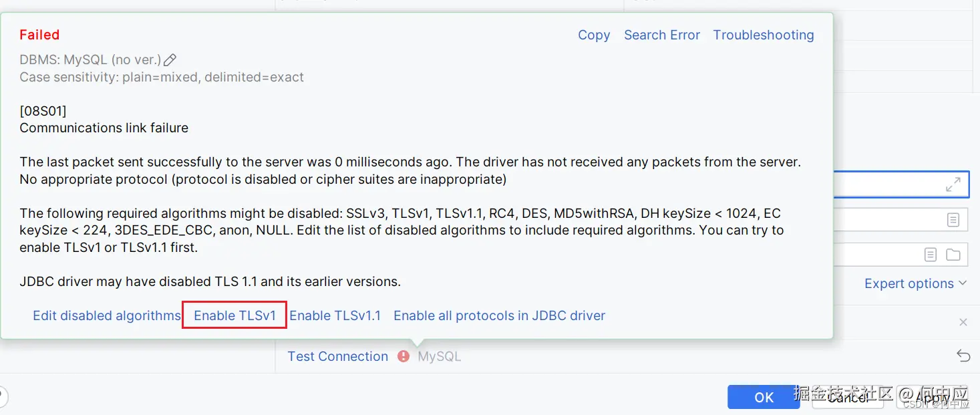Enable TLSv1.1 protocol
This screenshot has width=980, height=415.
[335, 315]
